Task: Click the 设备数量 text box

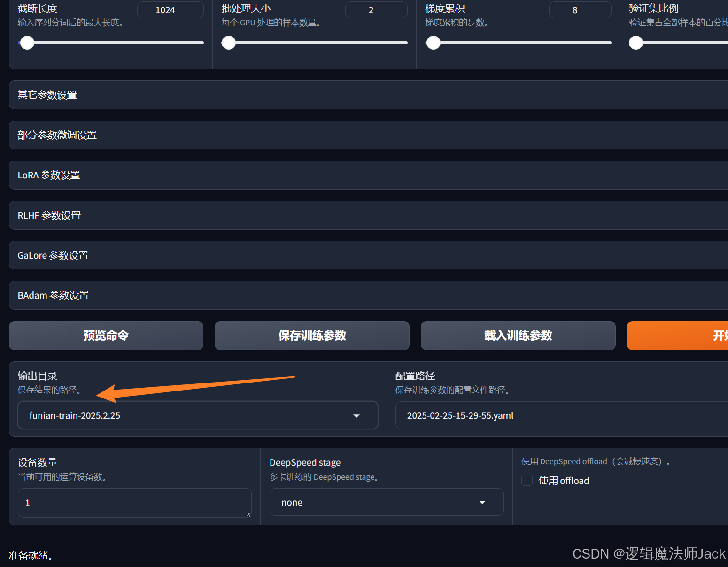Action: (134, 503)
